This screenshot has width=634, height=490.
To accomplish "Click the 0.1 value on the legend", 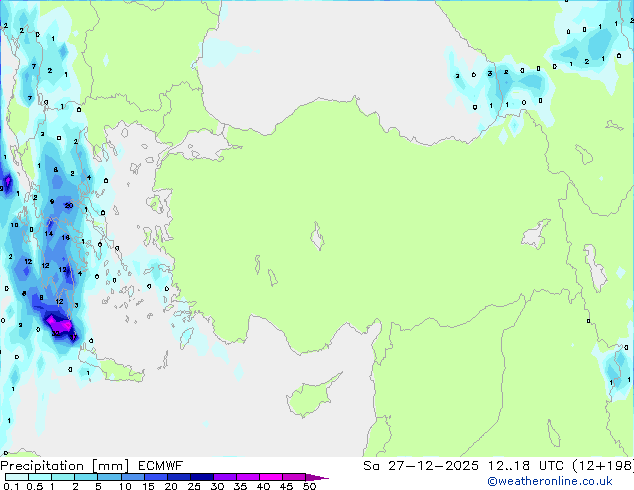I will coord(10,486).
